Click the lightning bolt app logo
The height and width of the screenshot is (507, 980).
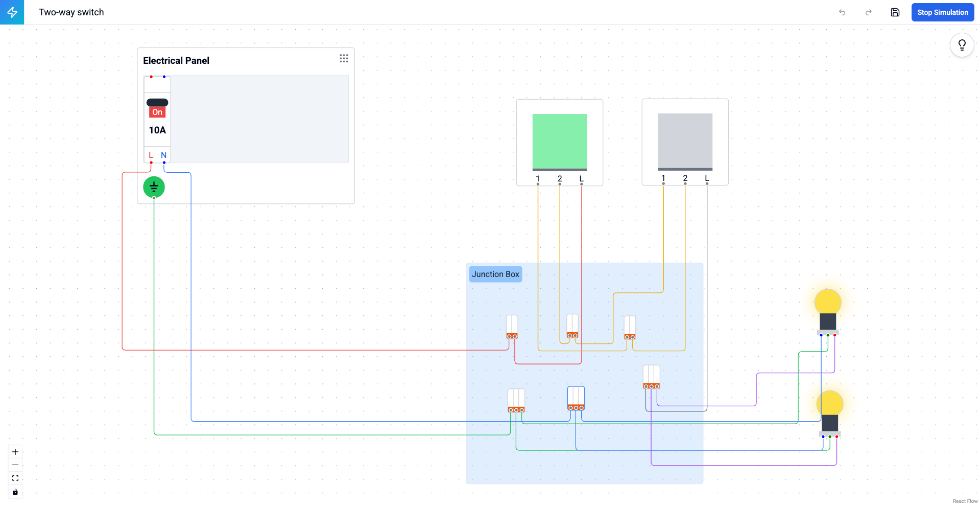click(12, 12)
